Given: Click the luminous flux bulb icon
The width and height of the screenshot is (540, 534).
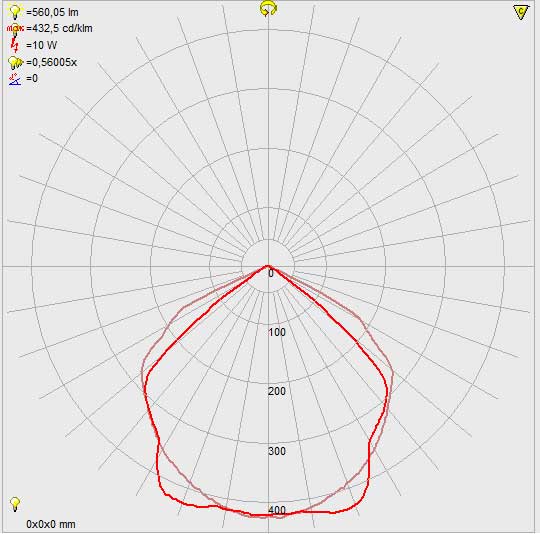Looking at the screenshot, I should (15, 12).
